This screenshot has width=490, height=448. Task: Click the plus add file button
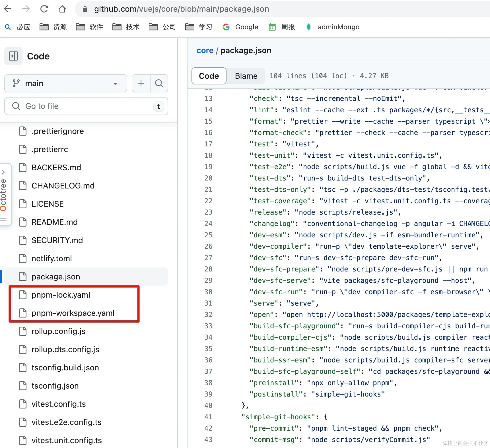[141, 83]
